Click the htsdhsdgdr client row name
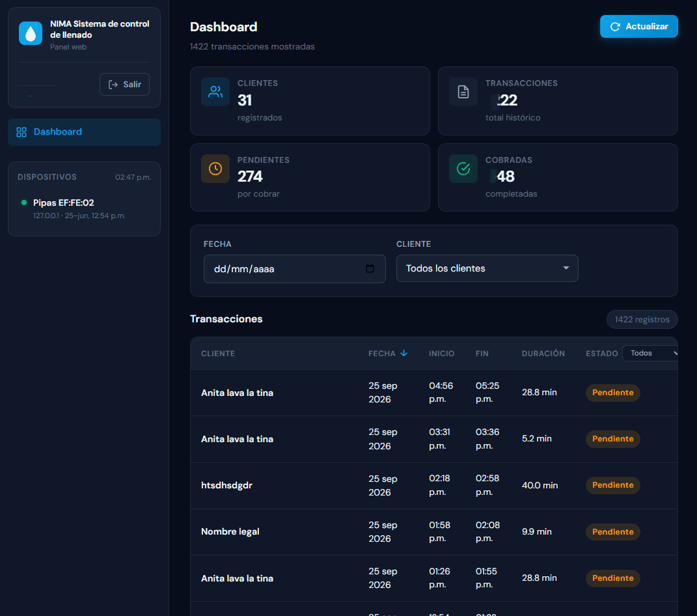Screen dimensions: 697x616 point(226,485)
